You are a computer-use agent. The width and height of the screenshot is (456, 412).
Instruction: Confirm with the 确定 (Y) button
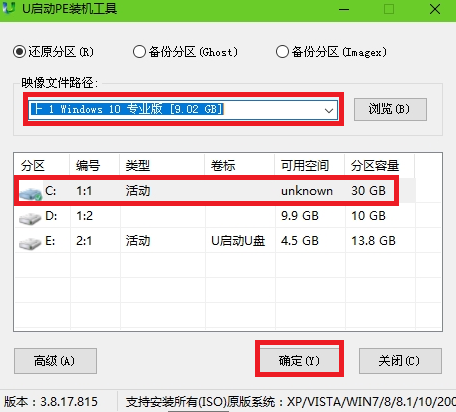299,360
